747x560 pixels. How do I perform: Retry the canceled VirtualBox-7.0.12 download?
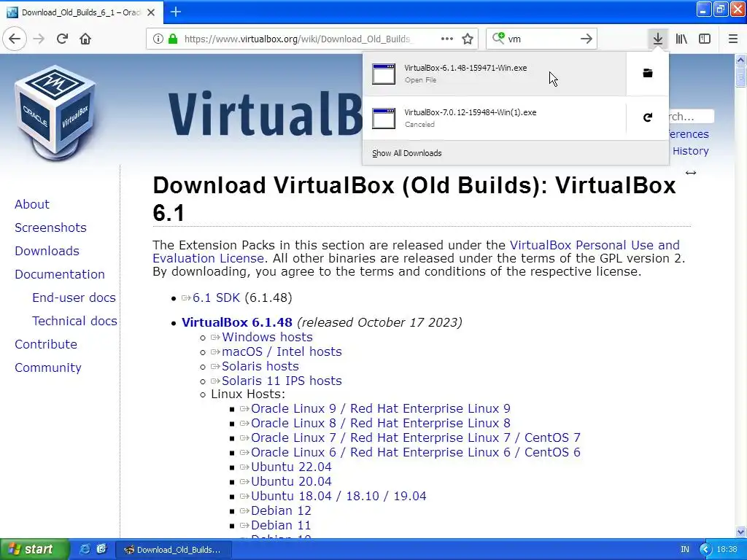click(x=648, y=117)
